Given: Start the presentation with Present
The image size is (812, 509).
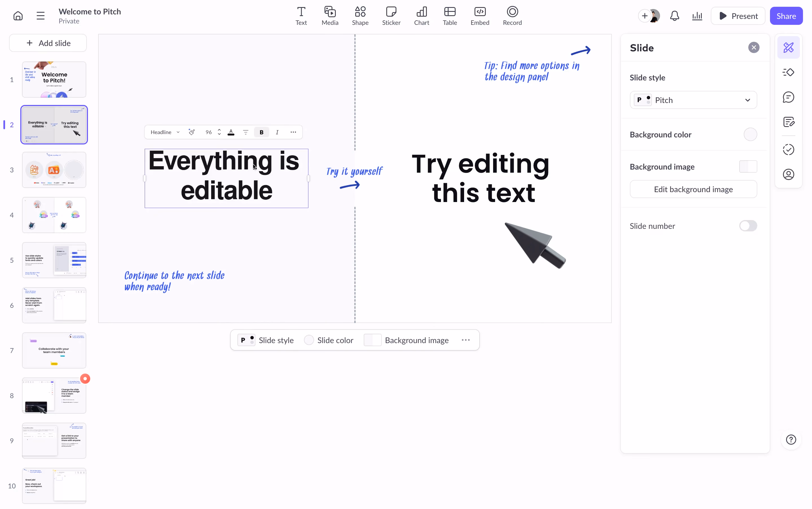Looking at the screenshot, I should pos(738,16).
